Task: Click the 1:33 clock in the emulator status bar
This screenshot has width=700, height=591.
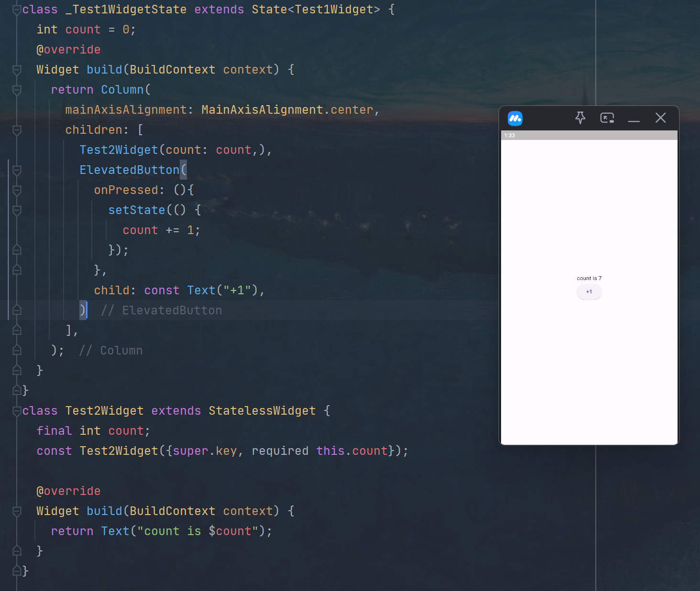Action: 510,135
